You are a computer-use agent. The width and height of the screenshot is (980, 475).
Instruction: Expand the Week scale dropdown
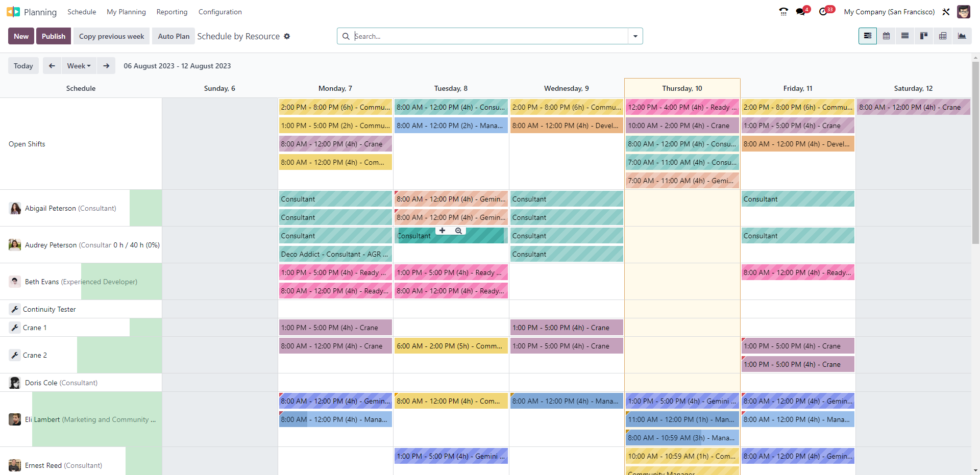[79, 66]
